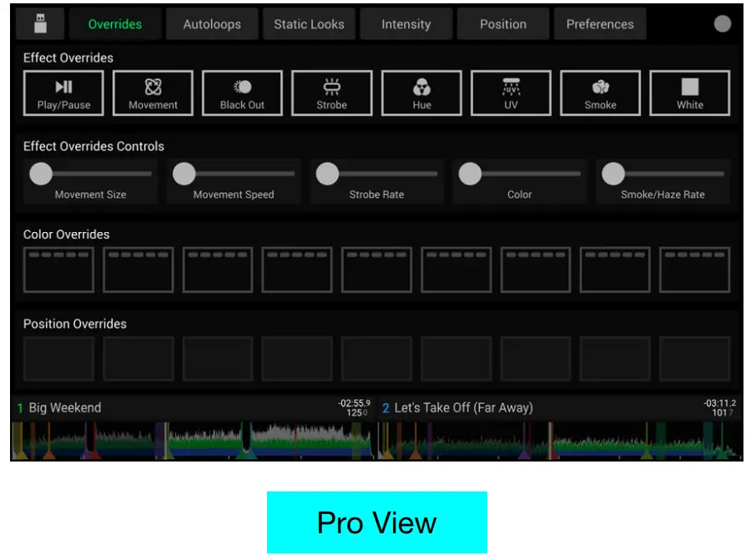Screen dimensions: 756x560
Task: Select the first Color Overrides slot
Action: point(58,270)
